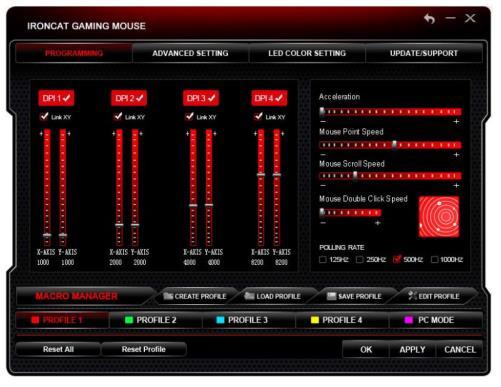This screenshot has height=387, width=501.
Task: Click the Acceleration slider track
Action: [390, 111]
